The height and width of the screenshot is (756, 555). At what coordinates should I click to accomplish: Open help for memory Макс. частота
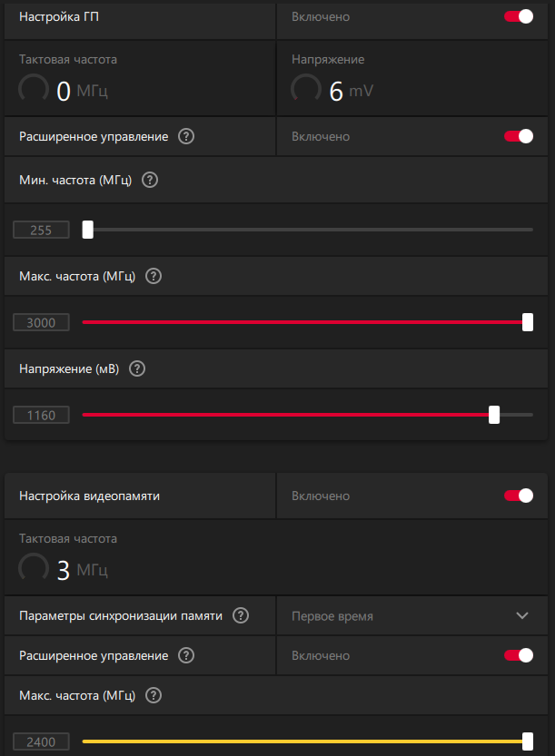[153, 695]
